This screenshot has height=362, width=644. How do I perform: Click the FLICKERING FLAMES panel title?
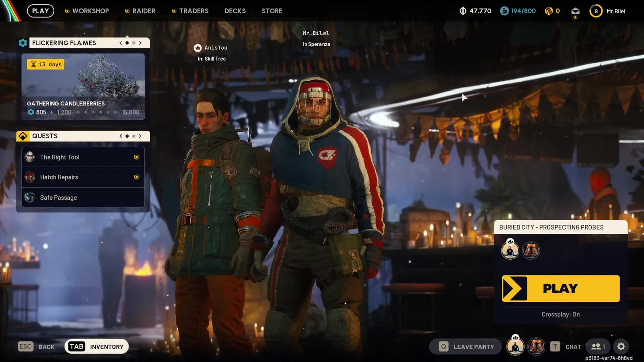(x=64, y=43)
